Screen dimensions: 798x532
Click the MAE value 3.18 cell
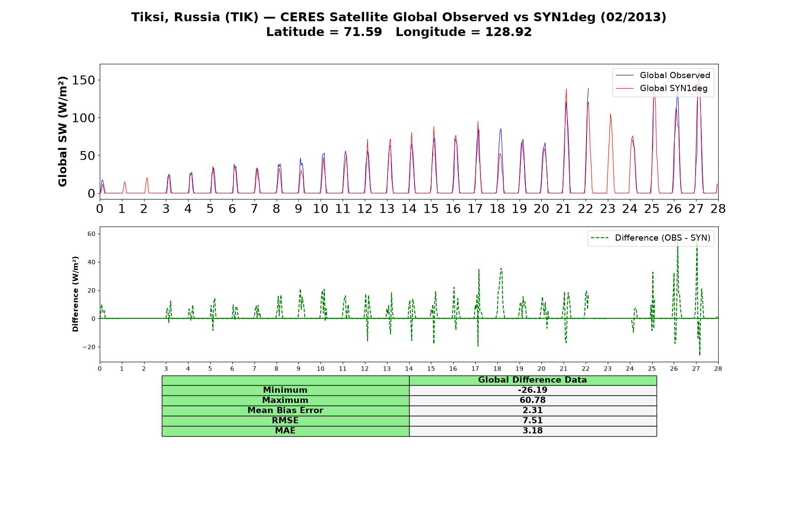533,431
